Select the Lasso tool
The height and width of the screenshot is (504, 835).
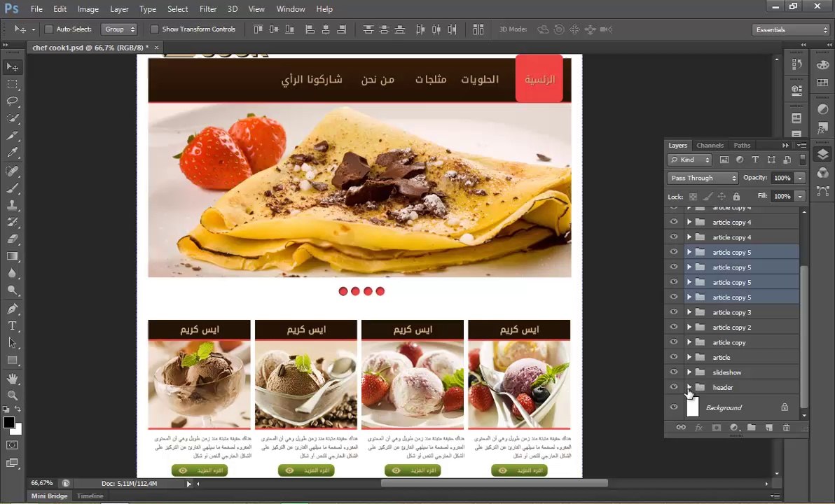(x=12, y=101)
